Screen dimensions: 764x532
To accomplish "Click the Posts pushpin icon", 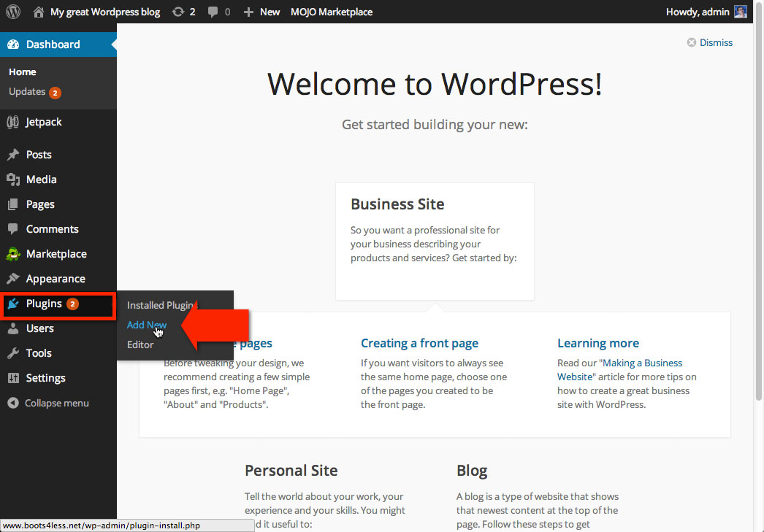I will 13,154.
